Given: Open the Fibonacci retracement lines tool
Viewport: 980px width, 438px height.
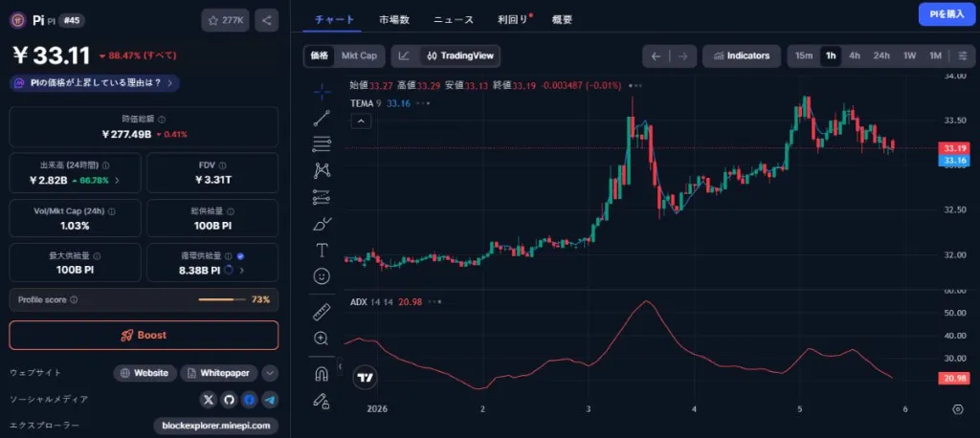Looking at the screenshot, I should click(322, 144).
